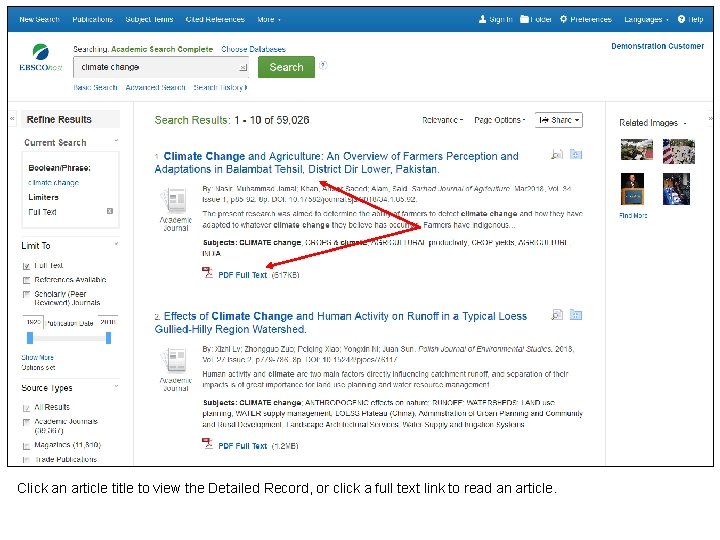Viewport: 720px width, 540px height.
Task: Open article Effects of Climate Change title
Action: pos(341,322)
